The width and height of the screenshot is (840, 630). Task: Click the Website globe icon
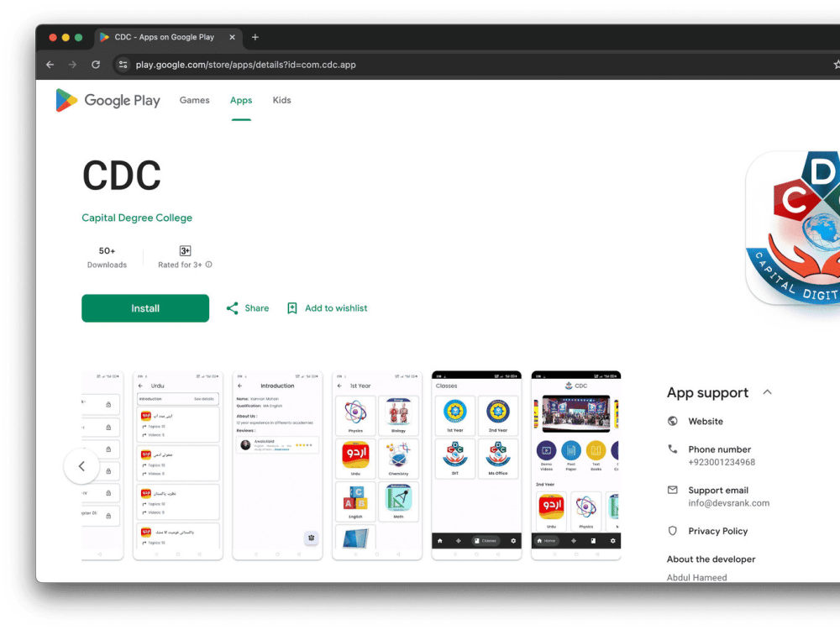coord(672,421)
